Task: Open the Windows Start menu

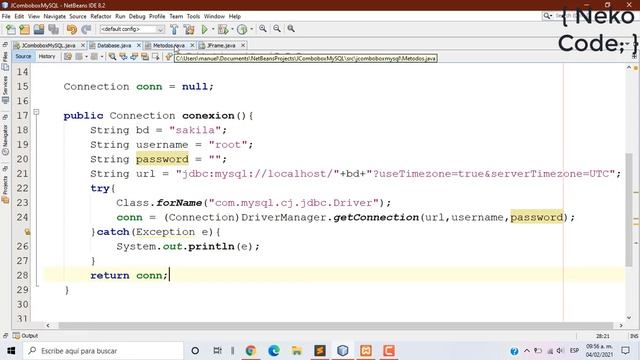Action: [11, 351]
